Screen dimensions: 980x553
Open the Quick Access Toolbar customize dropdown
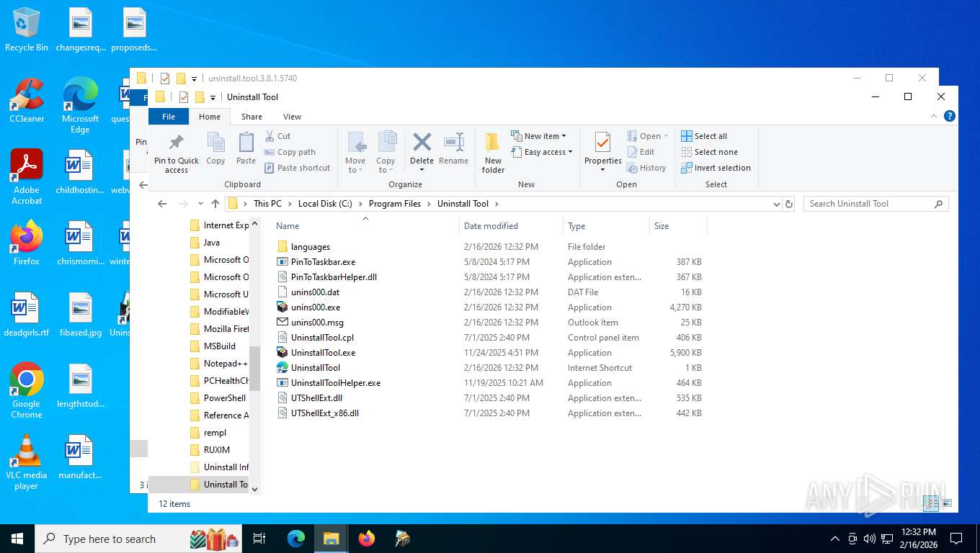pyautogui.click(x=213, y=97)
